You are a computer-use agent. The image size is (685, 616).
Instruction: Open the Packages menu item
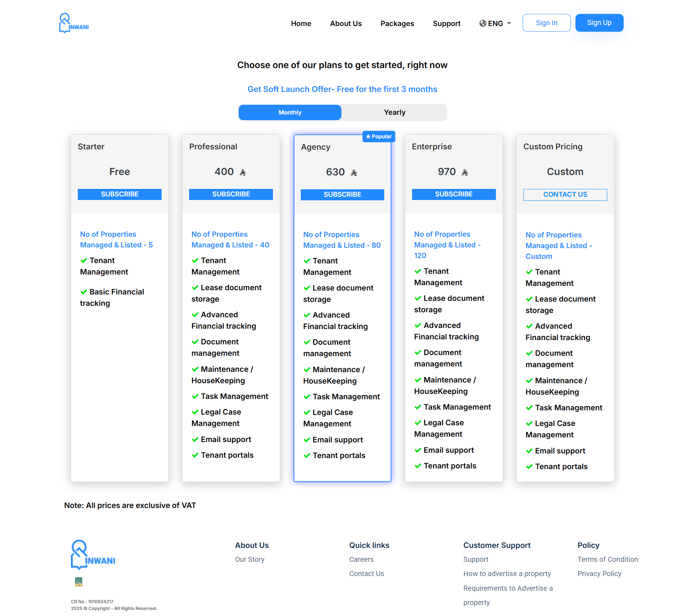[x=397, y=24]
